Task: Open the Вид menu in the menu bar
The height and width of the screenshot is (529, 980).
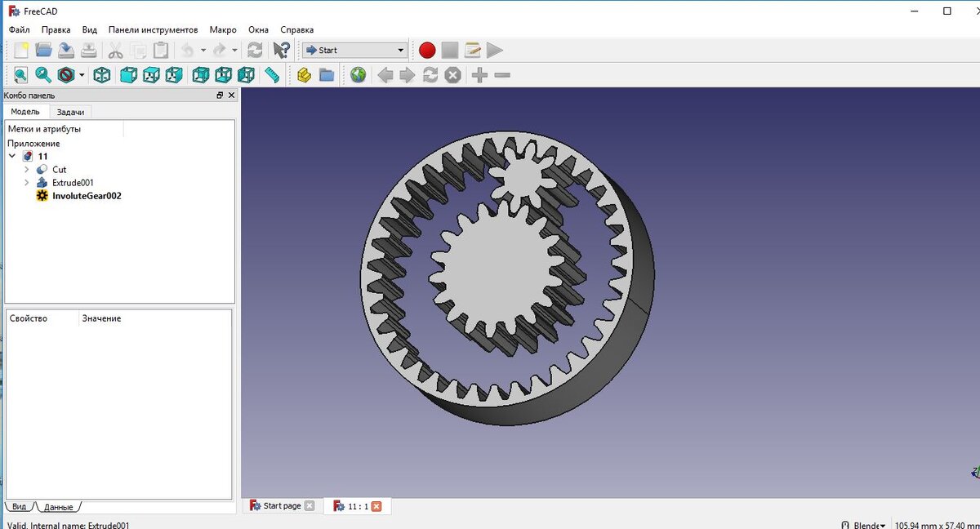Action: tap(90, 29)
